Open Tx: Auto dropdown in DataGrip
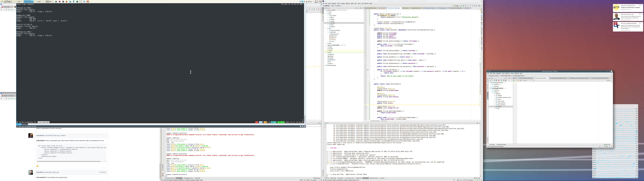Image resolution: width=644 pixels, height=181 pixels. (x=525, y=81)
